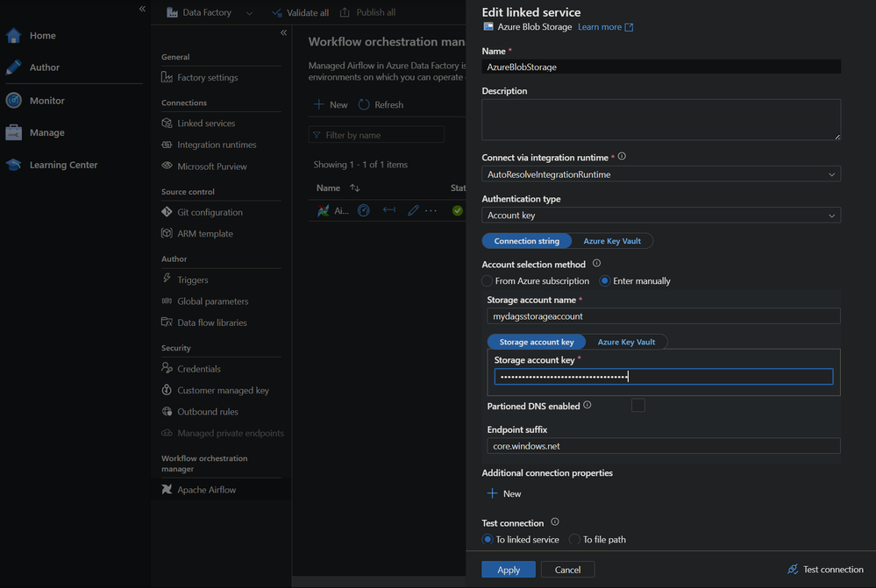Screen dimensions: 876x588
Task: Click the Outbound rules globe icon
Action: pos(167,411)
